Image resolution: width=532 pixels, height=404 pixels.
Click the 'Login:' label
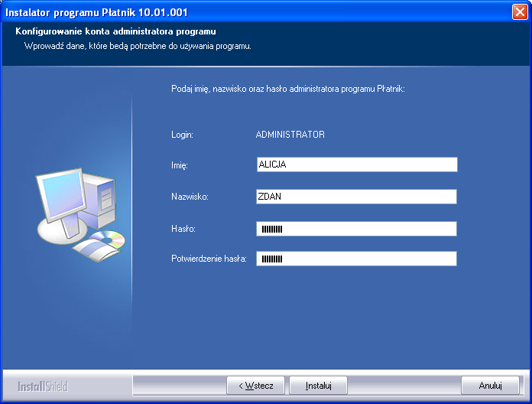(x=182, y=135)
